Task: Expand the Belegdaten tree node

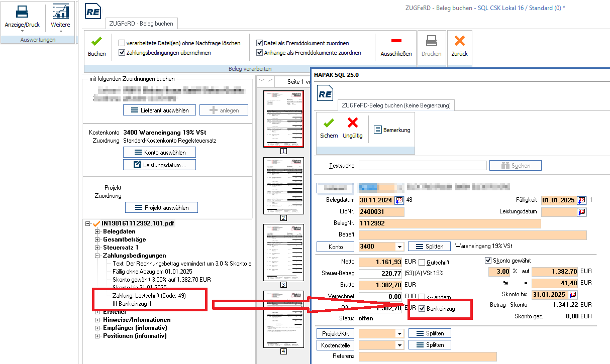Action: tap(97, 231)
